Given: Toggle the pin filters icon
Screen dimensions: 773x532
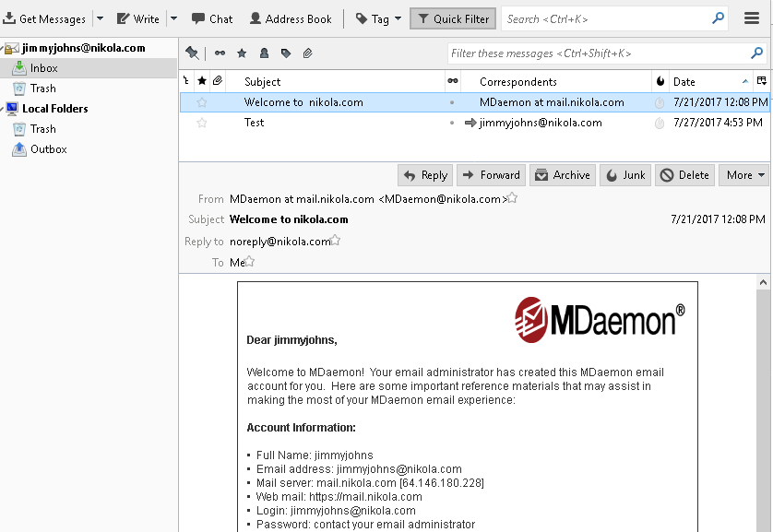Looking at the screenshot, I should pos(192,53).
